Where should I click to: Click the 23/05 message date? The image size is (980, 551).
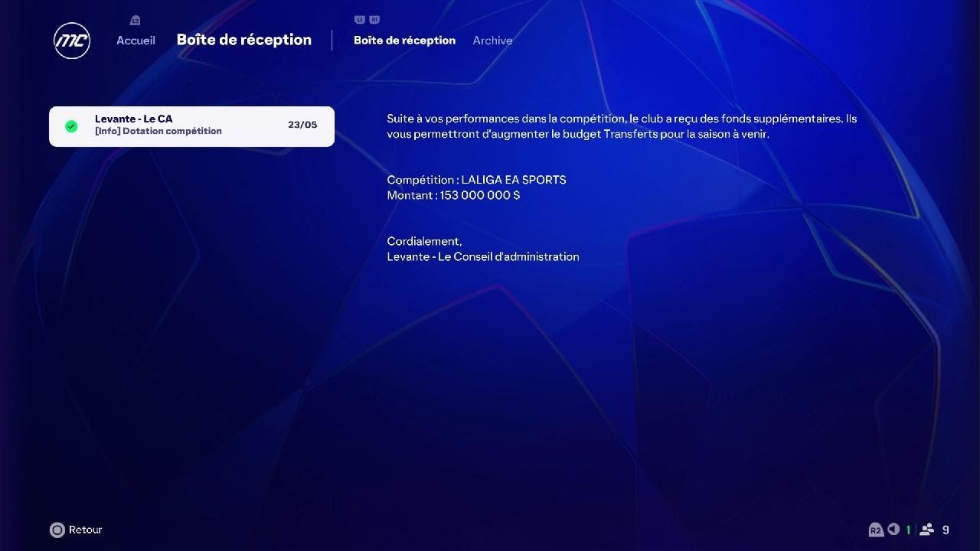pyautogui.click(x=302, y=125)
